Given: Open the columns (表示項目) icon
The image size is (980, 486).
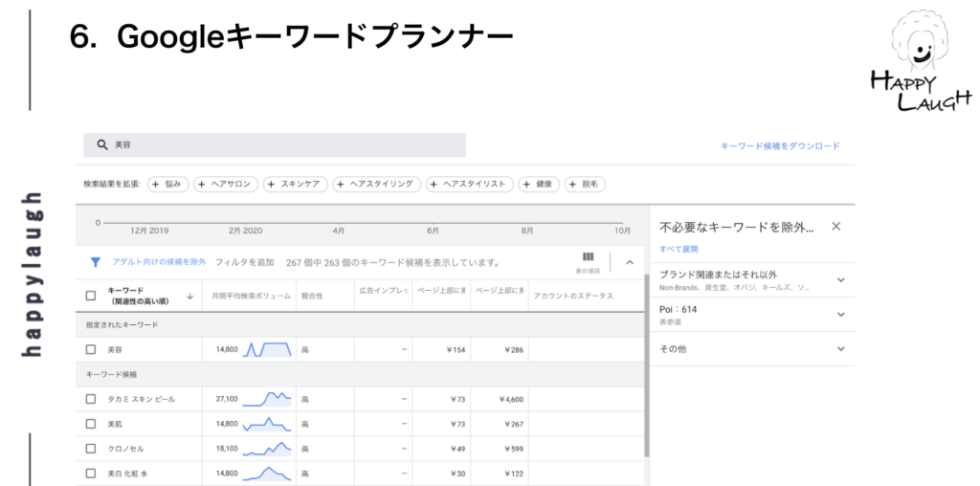Looking at the screenshot, I should (x=589, y=256).
